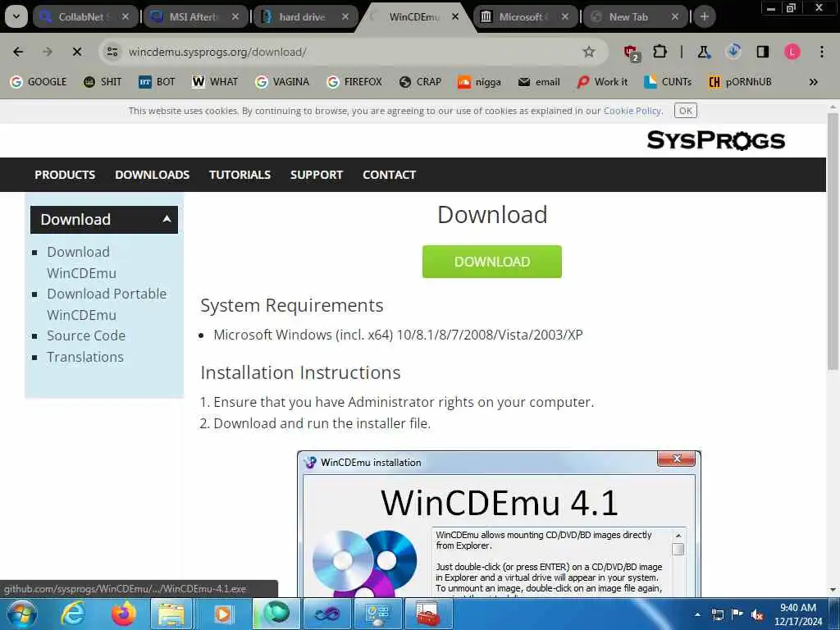Screen dimensions: 840x630
Task: Click the browser back arrow
Action: pos(18,52)
